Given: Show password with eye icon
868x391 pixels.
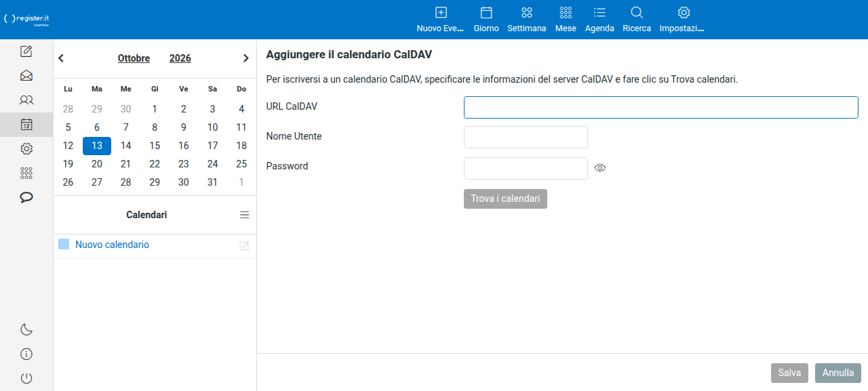Looking at the screenshot, I should (x=599, y=169).
